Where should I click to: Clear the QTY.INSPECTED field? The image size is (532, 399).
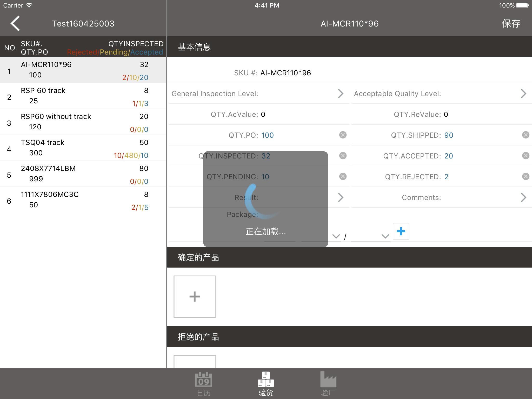(343, 156)
